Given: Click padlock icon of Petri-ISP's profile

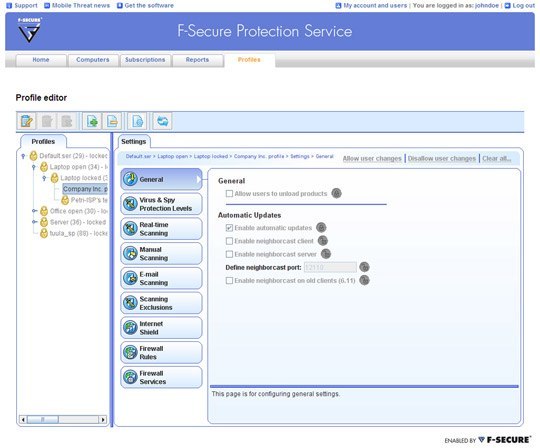Looking at the screenshot, I should coord(65,200).
